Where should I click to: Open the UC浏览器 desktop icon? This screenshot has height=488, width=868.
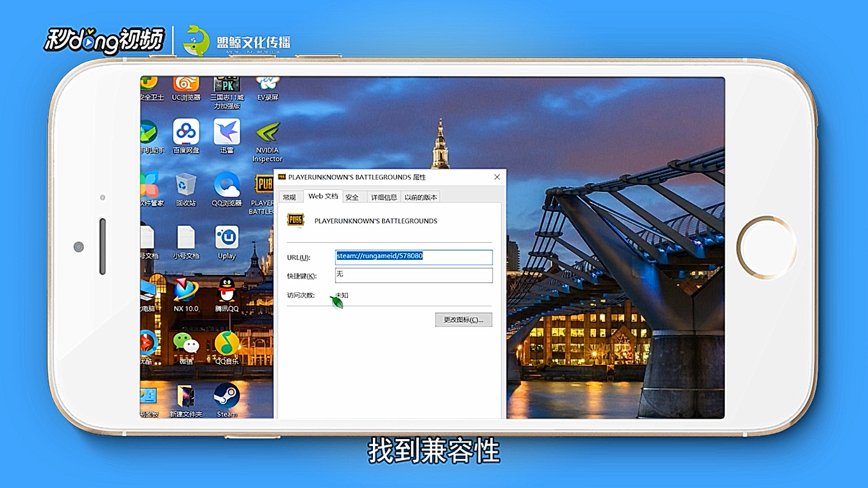pyautogui.click(x=186, y=89)
